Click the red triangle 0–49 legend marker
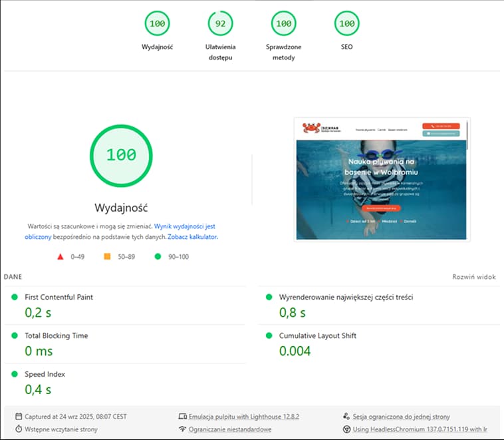 click(61, 256)
